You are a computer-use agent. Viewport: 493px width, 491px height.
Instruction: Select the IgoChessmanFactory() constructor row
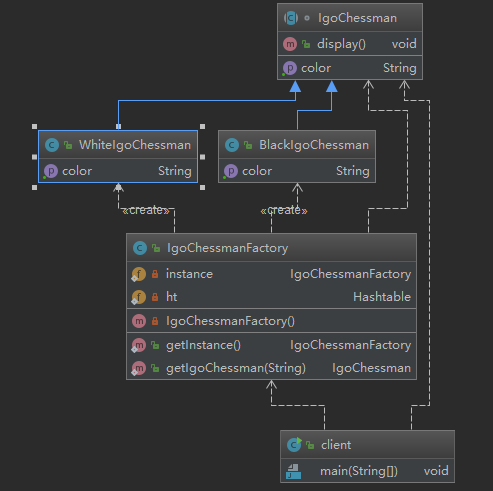tap(271, 321)
